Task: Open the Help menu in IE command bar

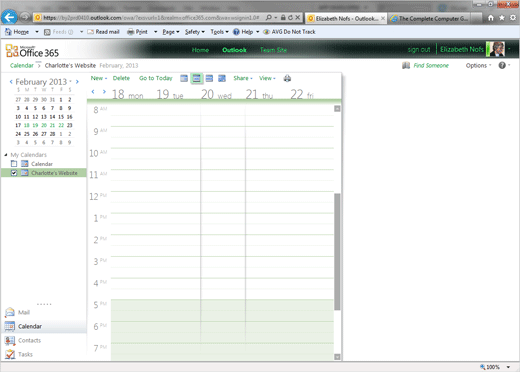Action: (x=246, y=32)
